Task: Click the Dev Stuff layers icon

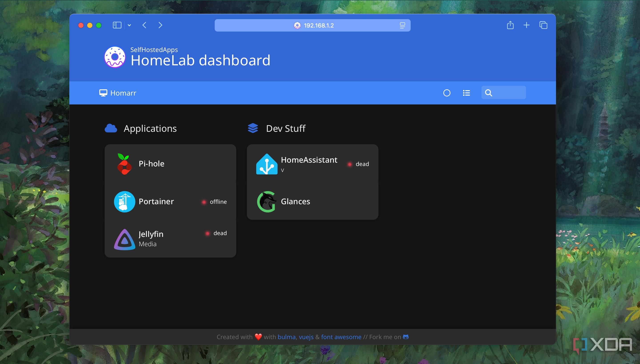Action: pyautogui.click(x=253, y=128)
